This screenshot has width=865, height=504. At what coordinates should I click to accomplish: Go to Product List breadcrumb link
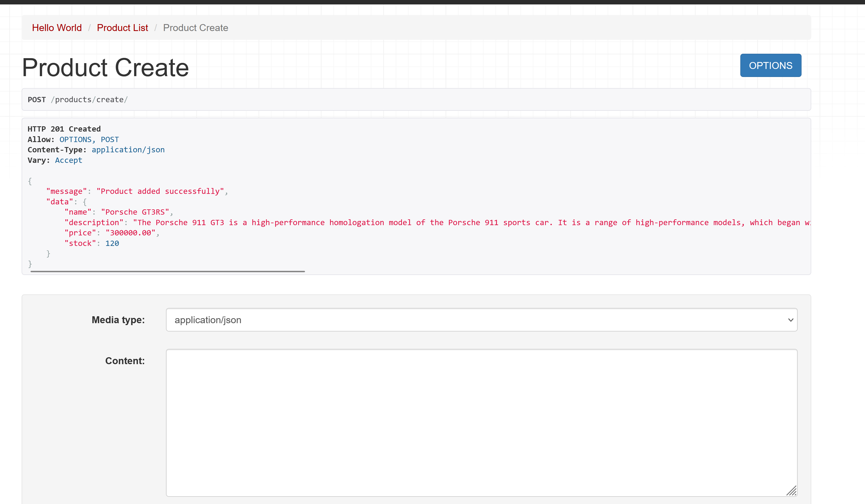tap(122, 28)
